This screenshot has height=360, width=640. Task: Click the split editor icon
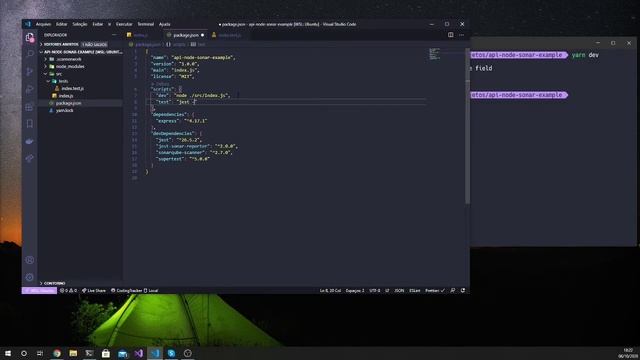coord(451,35)
